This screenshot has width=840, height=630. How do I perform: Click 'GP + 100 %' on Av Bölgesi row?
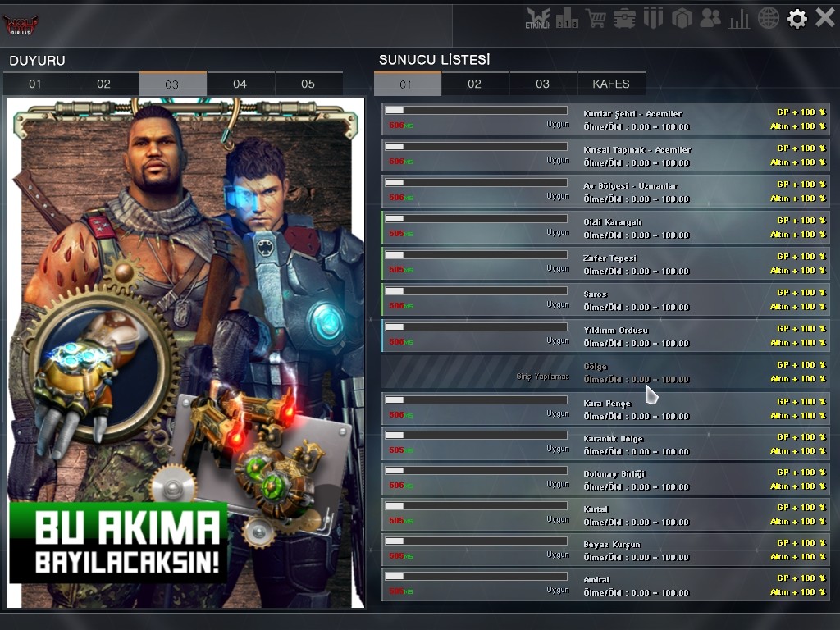coord(801,185)
